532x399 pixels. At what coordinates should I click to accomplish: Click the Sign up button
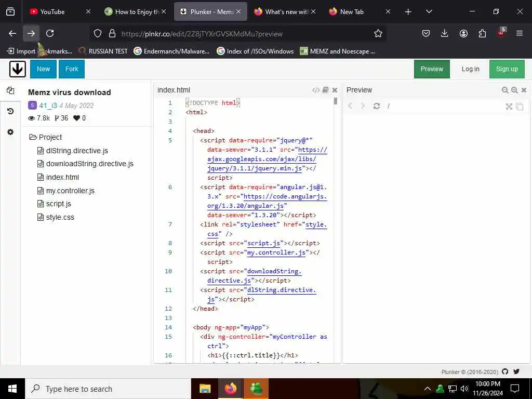(x=507, y=69)
